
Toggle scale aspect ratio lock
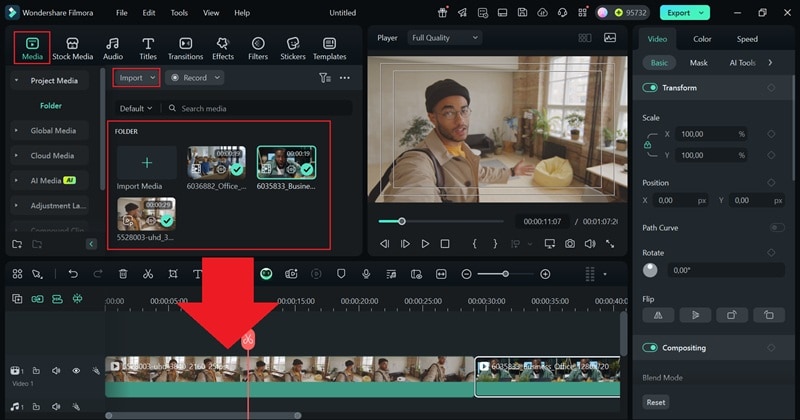[647, 144]
